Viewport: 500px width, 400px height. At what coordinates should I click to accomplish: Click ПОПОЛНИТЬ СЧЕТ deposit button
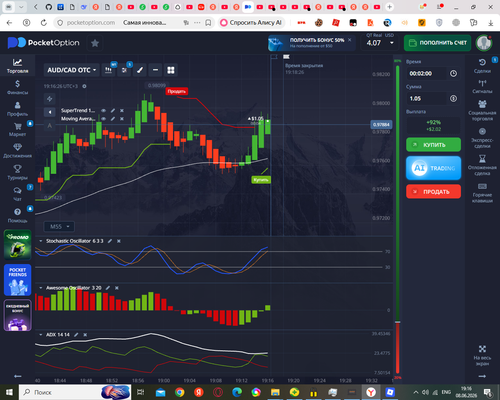pyautogui.click(x=437, y=43)
